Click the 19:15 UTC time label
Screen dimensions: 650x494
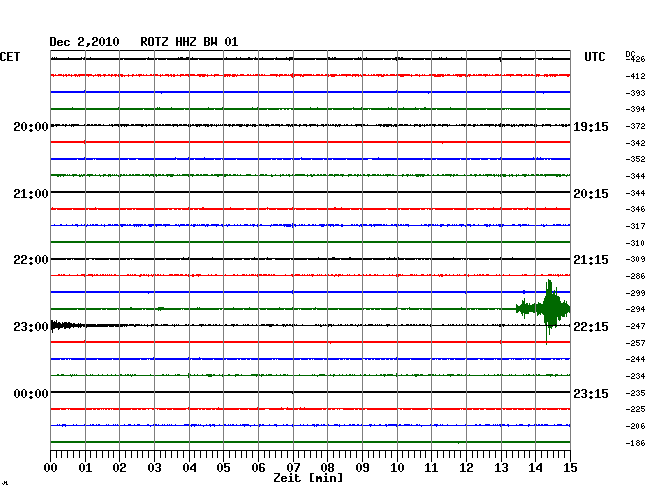click(591, 126)
